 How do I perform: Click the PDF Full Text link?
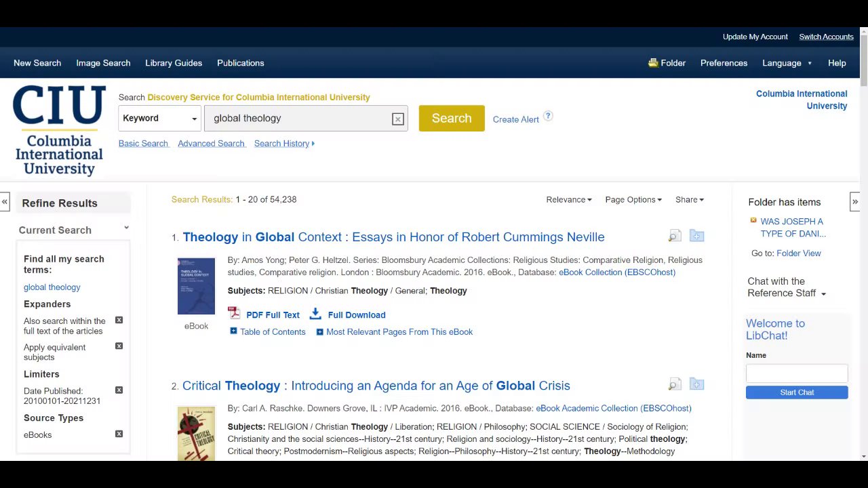[273, 315]
